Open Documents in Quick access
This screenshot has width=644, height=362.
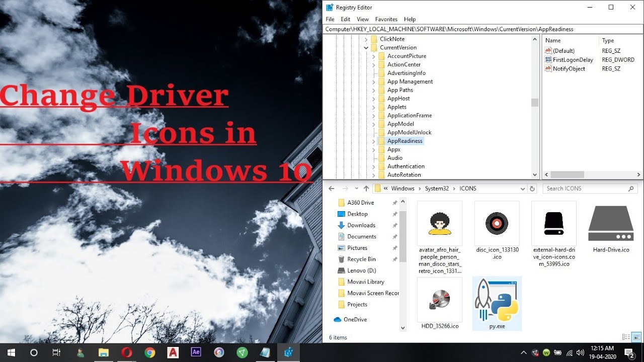(361, 237)
